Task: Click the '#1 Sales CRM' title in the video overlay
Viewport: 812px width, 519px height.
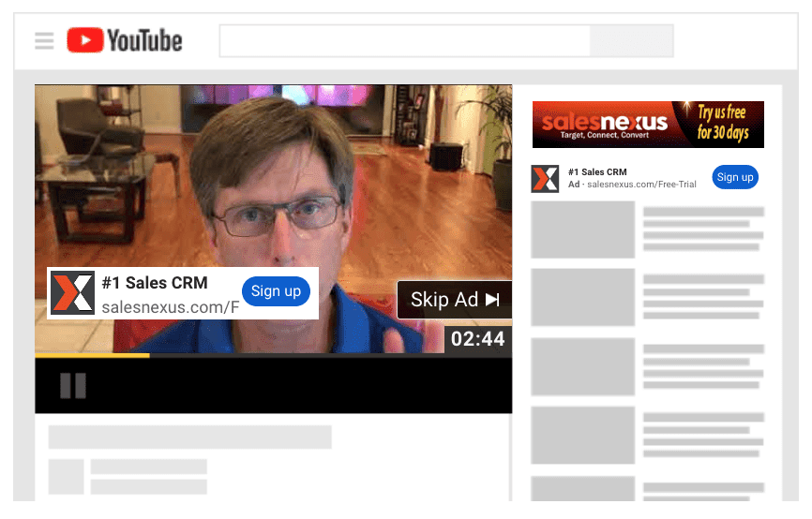Action: point(155,283)
